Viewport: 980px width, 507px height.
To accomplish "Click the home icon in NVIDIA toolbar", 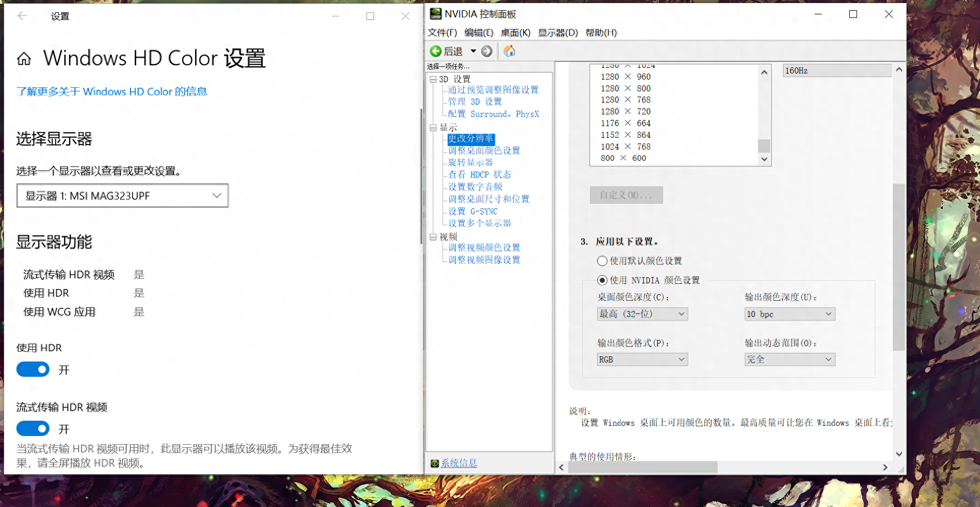I will click(x=509, y=51).
